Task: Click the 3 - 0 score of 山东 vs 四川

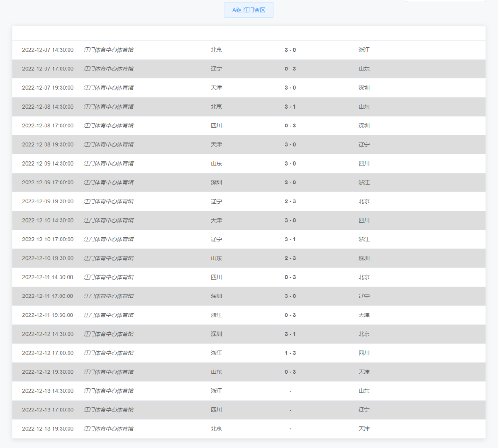Action: coord(290,163)
